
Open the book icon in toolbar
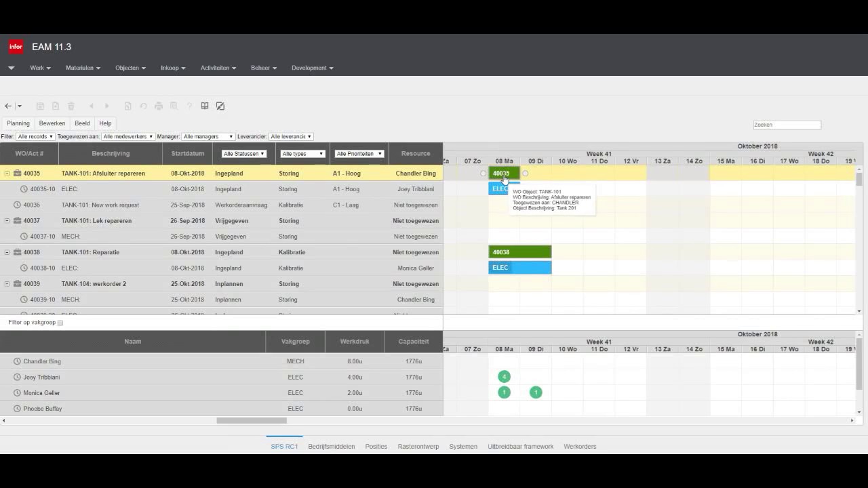click(205, 106)
